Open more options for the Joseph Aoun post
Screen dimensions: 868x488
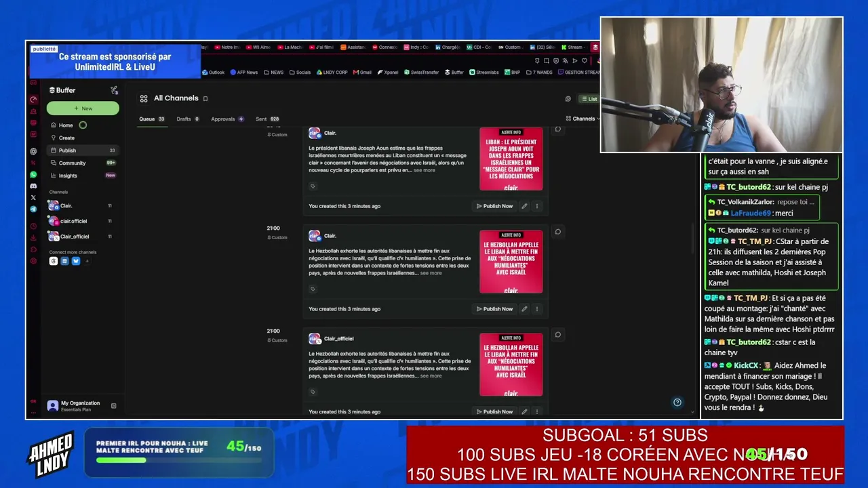click(x=537, y=206)
